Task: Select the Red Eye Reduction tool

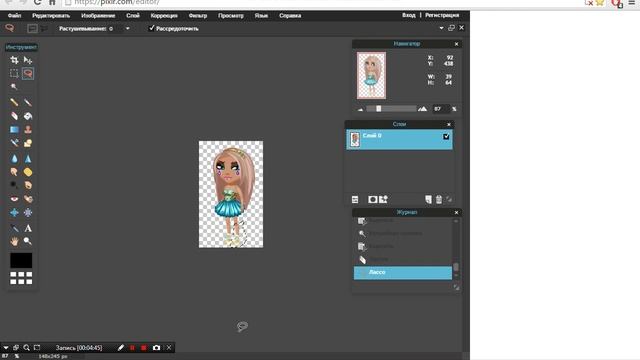Action: coord(14,199)
